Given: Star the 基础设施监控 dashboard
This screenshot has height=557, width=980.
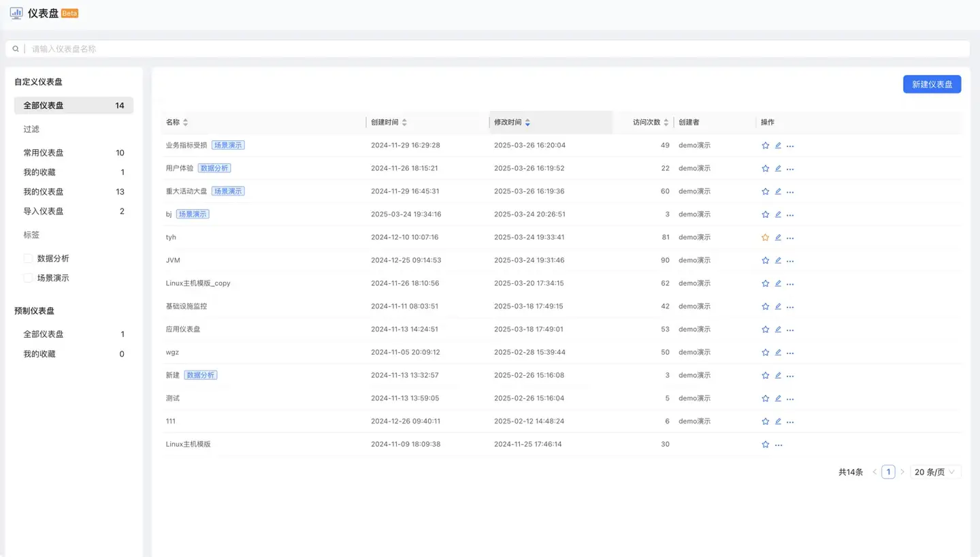Looking at the screenshot, I should click(765, 306).
